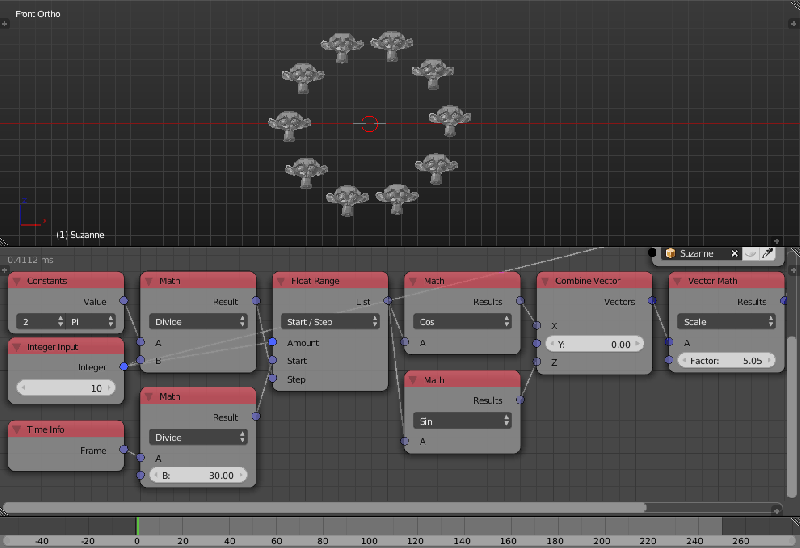Clear the Suzanne object field with X

click(734, 254)
